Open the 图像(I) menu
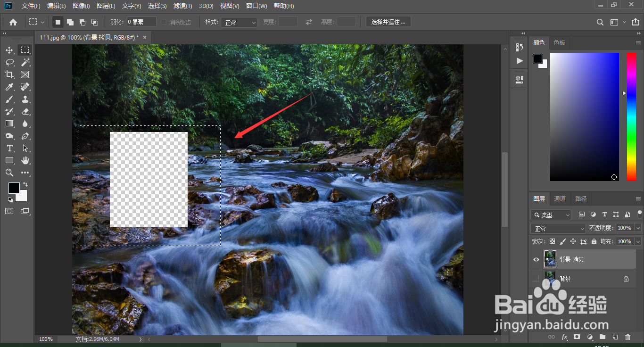 coord(81,6)
